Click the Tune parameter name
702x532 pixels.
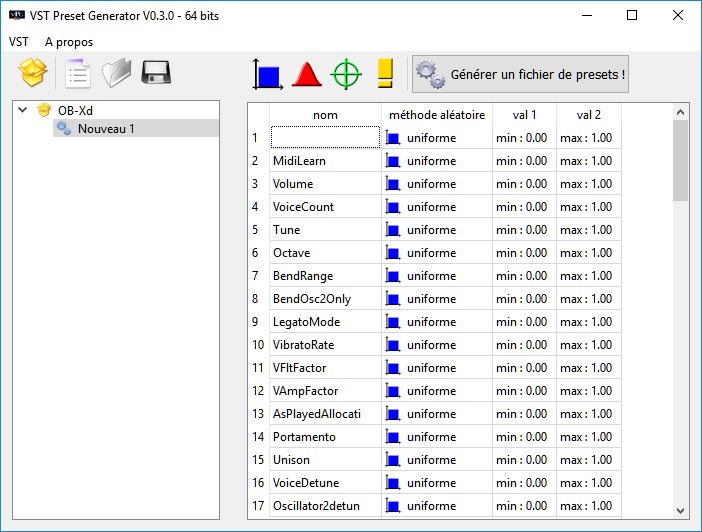pyautogui.click(x=287, y=230)
